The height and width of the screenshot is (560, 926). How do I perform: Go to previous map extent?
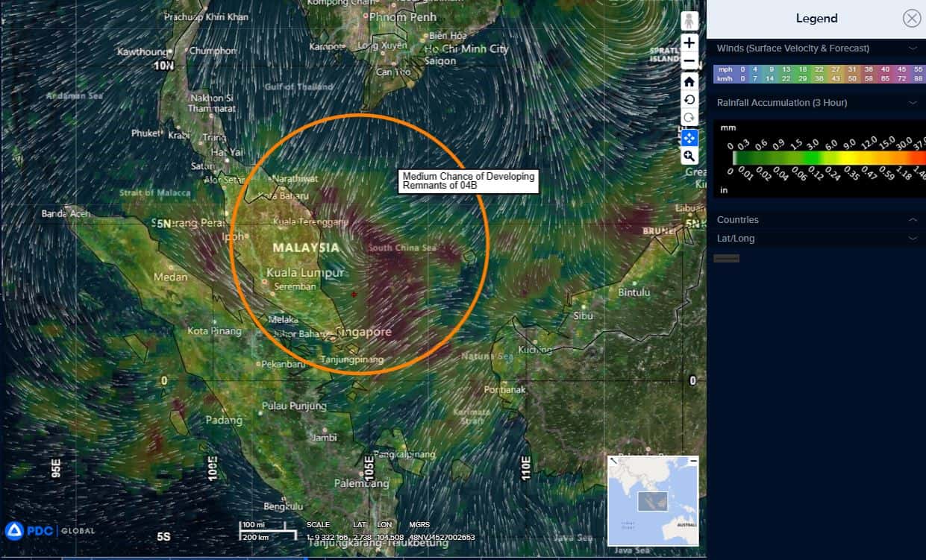tap(689, 100)
